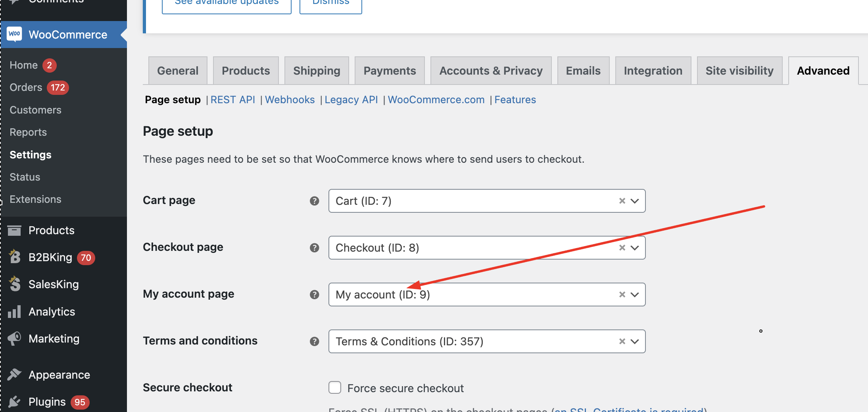This screenshot has width=868, height=412.
Task: Open the Emails settings tab
Action: point(583,71)
